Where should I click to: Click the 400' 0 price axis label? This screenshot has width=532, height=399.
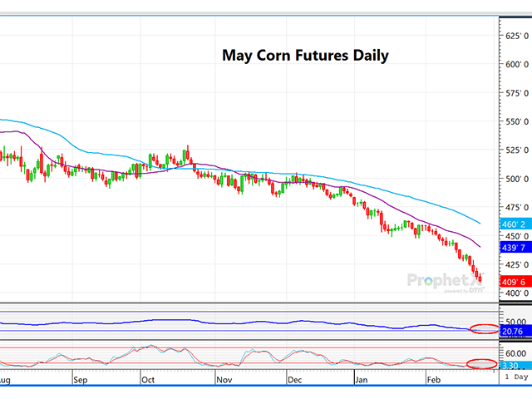(517, 293)
